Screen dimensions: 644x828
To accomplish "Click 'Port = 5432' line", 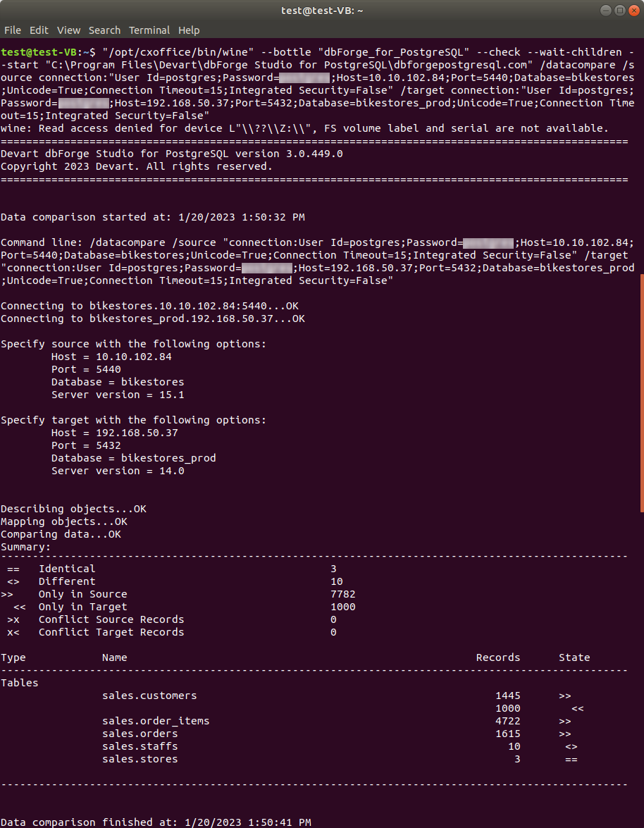I will (x=86, y=445).
